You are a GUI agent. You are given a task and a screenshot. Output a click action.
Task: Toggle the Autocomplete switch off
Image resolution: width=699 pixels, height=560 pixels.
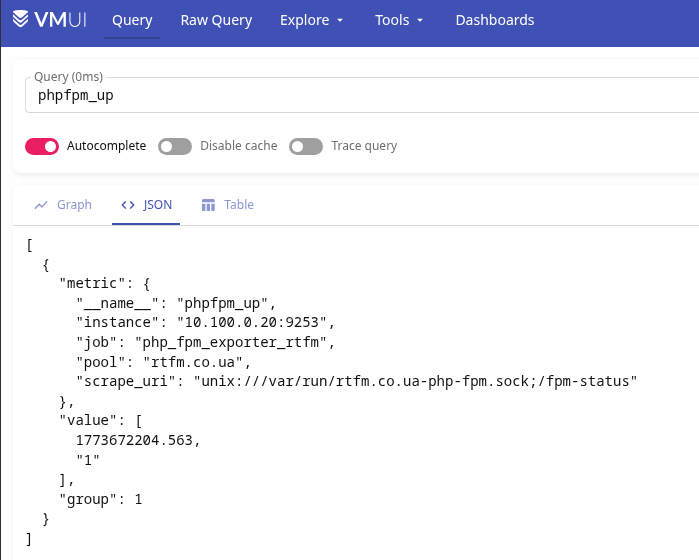(x=42, y=146)
